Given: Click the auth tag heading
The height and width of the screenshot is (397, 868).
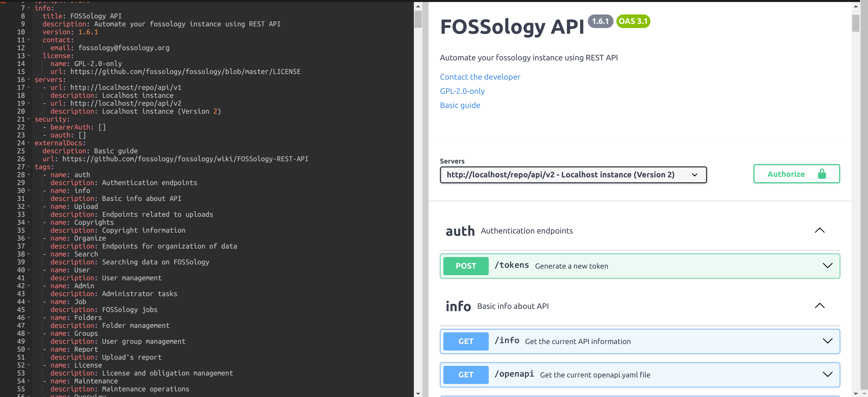Looking at the screenshot, I should pos(460,231).
